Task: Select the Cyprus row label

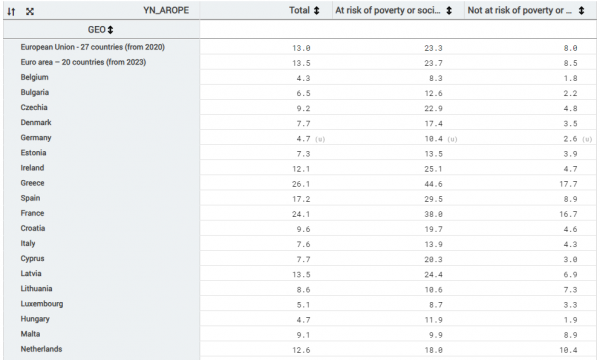Action: [33, 259]
